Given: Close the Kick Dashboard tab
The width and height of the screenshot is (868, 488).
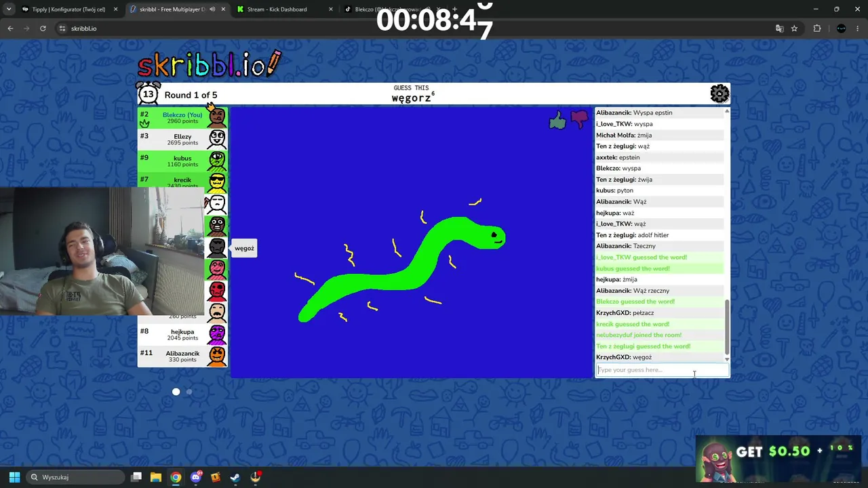Looking at the screenshot, I should (x=330, y=9).
